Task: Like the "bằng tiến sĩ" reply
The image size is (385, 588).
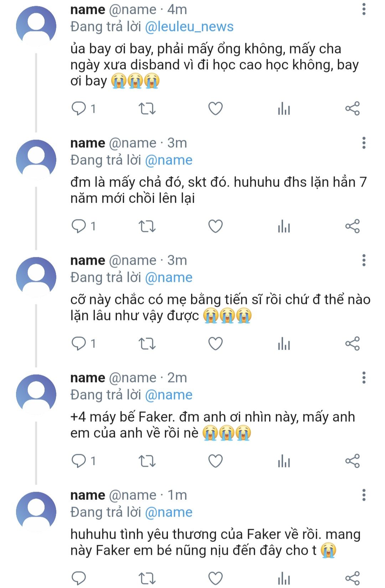Action: point(215,344)
